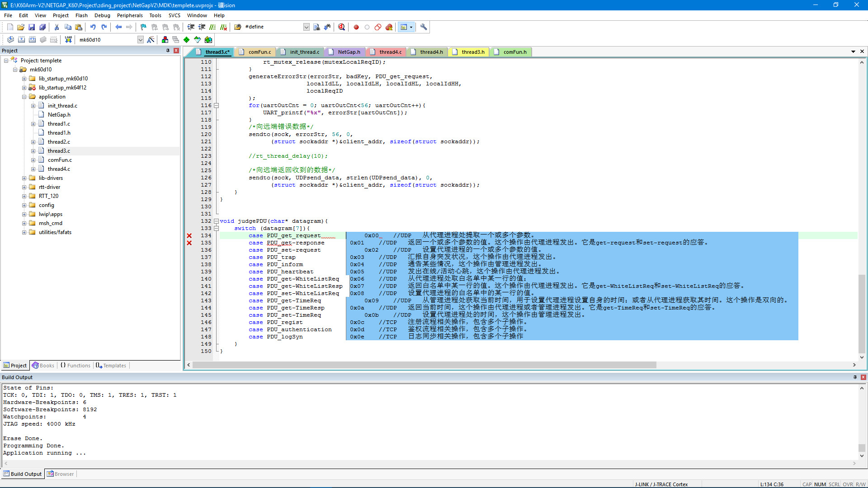
Task: Click the editor horizontal scrollbar thumb
Action: click(425, 365)
